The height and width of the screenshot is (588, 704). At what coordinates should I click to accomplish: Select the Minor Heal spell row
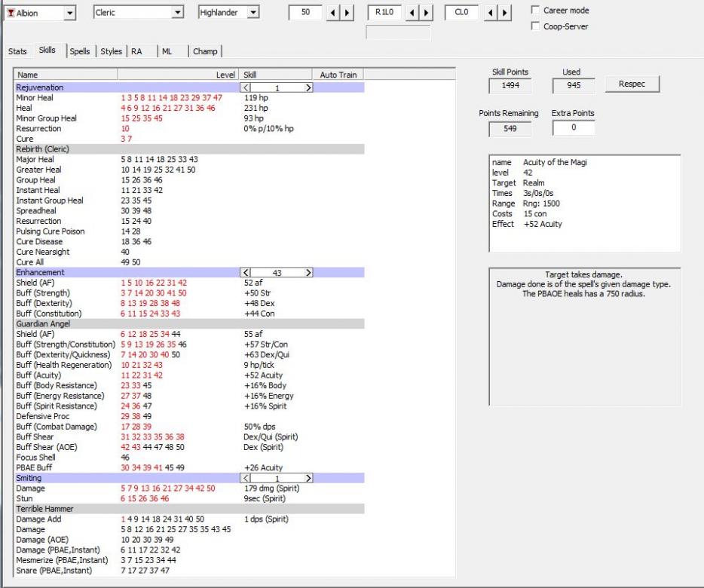tap(189, 98)
